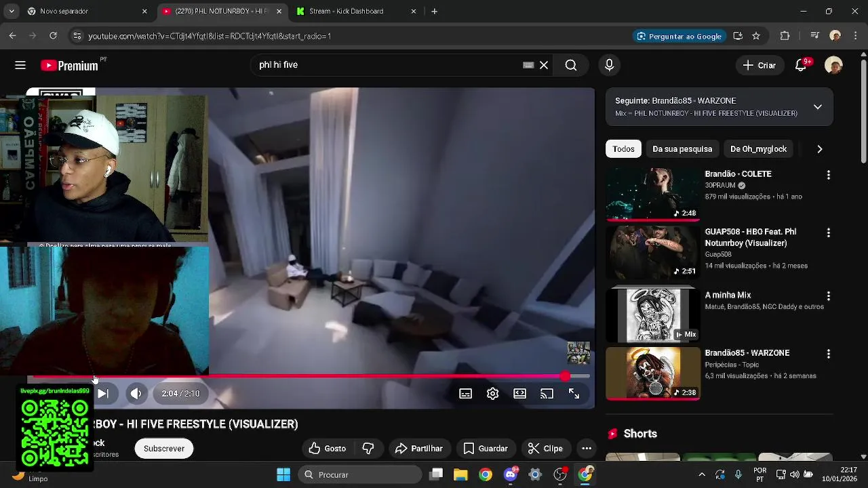Open A minha Mix thumbnail
The height and width of the screenshot is (488, 868).
(652, 315)
